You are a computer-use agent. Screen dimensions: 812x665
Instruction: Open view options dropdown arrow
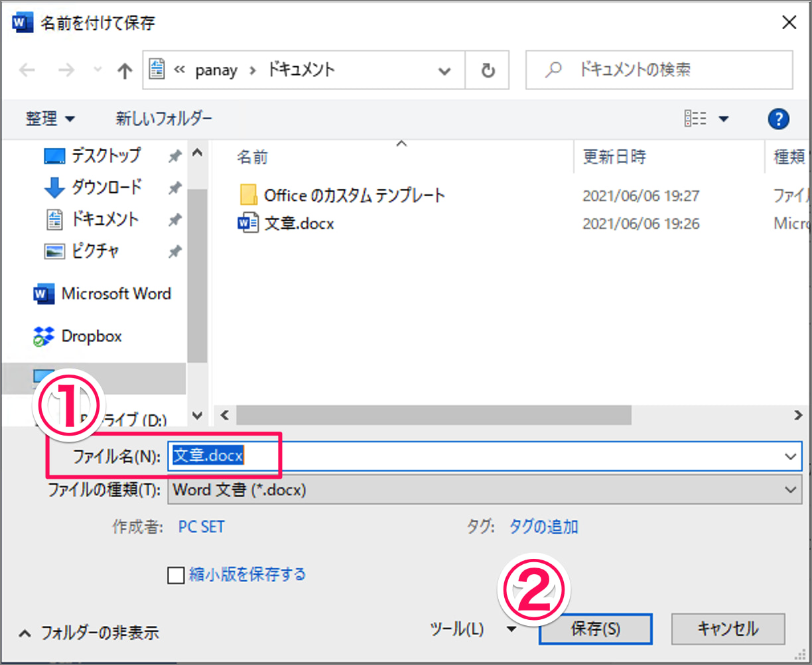(723, 119)
